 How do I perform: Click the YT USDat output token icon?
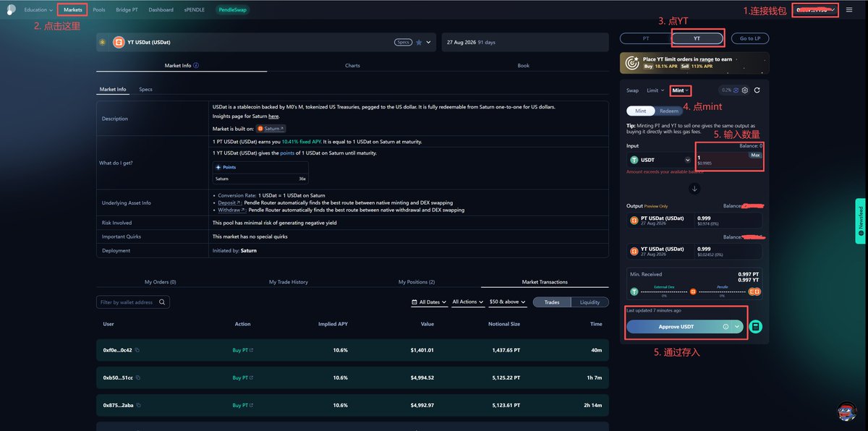coord(634,251)
